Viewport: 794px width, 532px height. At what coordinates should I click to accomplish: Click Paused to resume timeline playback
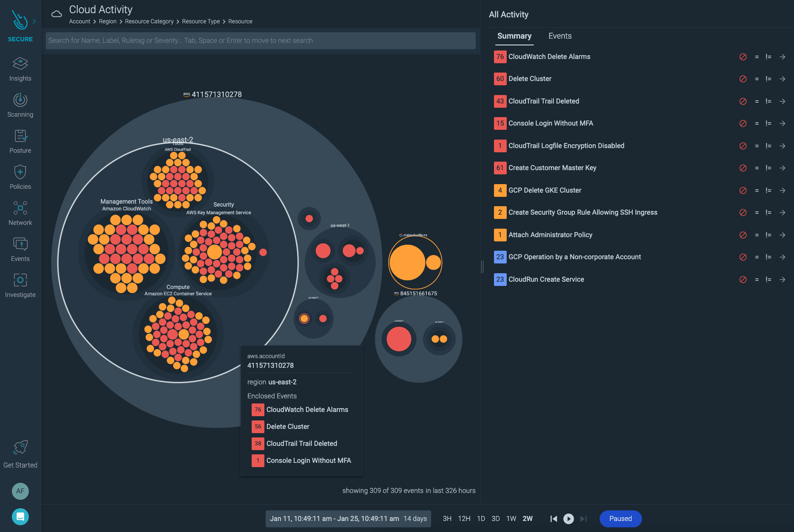(x=620, y=518)
